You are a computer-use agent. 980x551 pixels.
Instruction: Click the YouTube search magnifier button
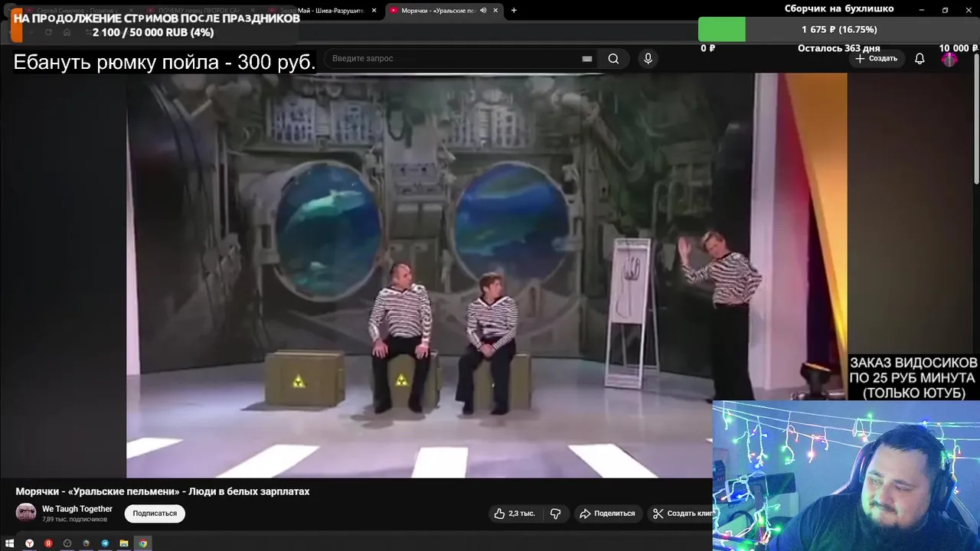[613, 59]
